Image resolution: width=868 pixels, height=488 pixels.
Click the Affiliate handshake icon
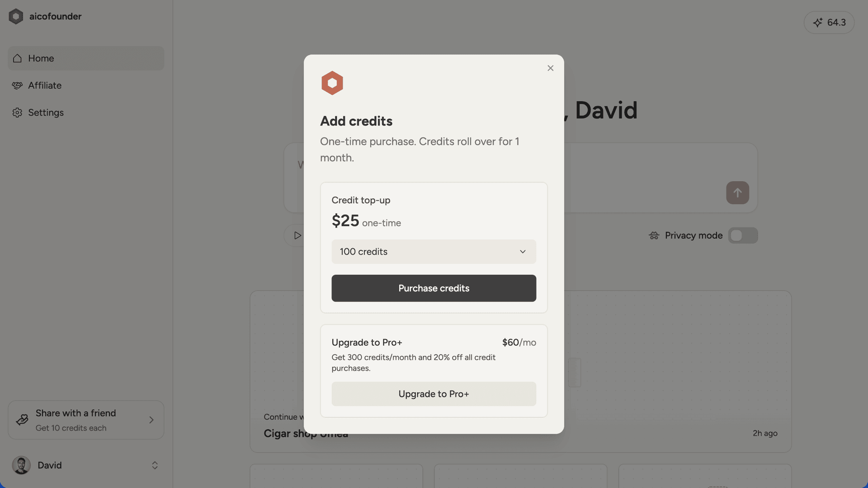(17, 85)
